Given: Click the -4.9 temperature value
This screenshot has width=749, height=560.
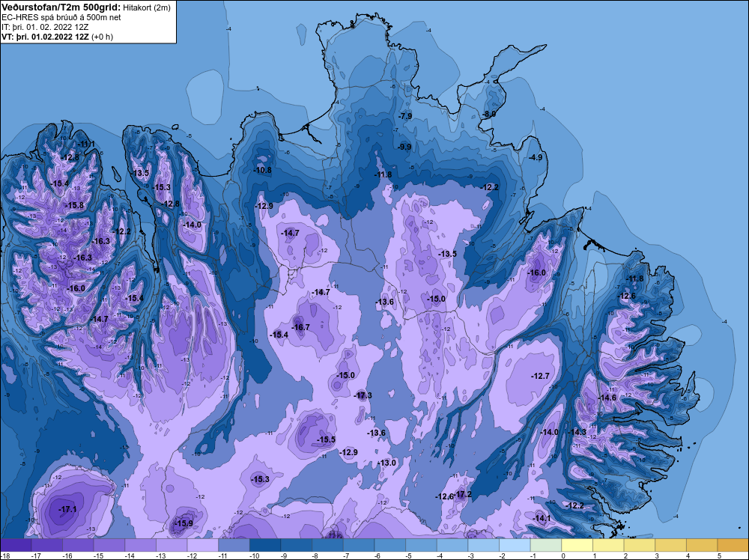Looking at the screenshot, I should (x=536, y=157).
